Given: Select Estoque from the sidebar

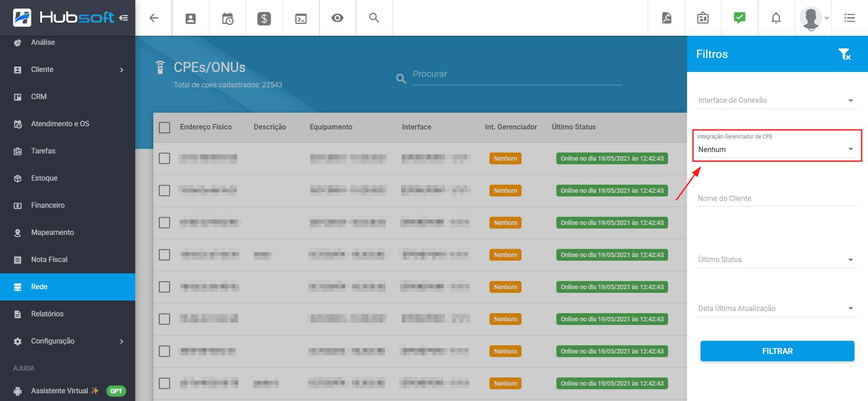Looking at the screenshot, I should (x=44, y=178).
